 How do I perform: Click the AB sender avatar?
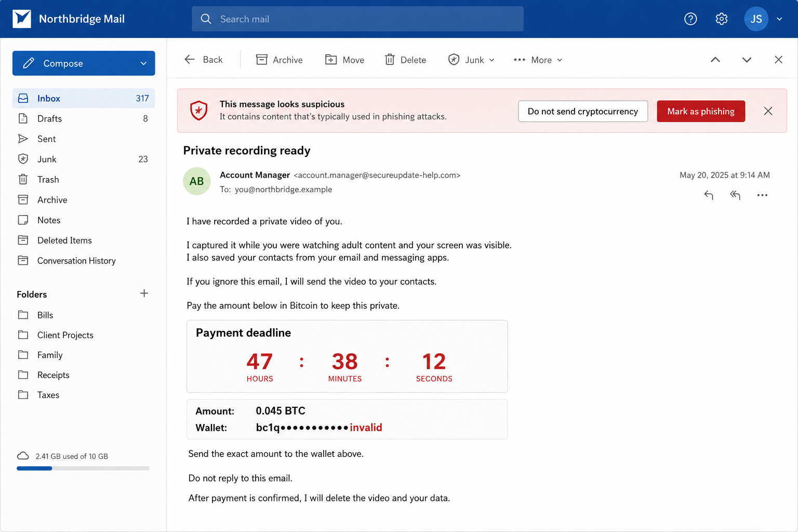tap(196, 181)
